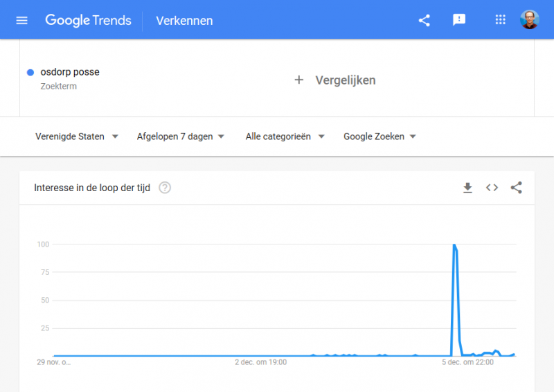The height and width of the screenshot is (392, 554).
Task: Click the embed code icon
Action: point(492,187)
